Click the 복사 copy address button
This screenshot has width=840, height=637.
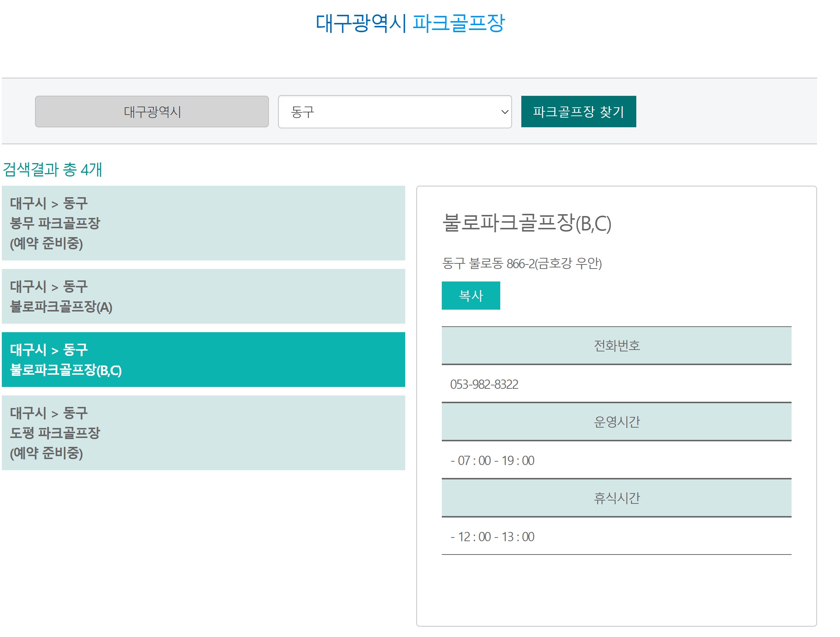point(471,296)
